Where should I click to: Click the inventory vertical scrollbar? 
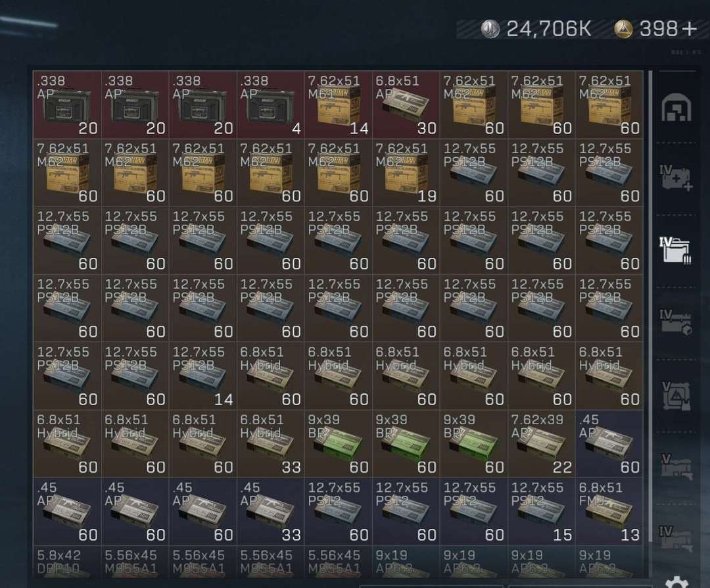pos(651,306)
